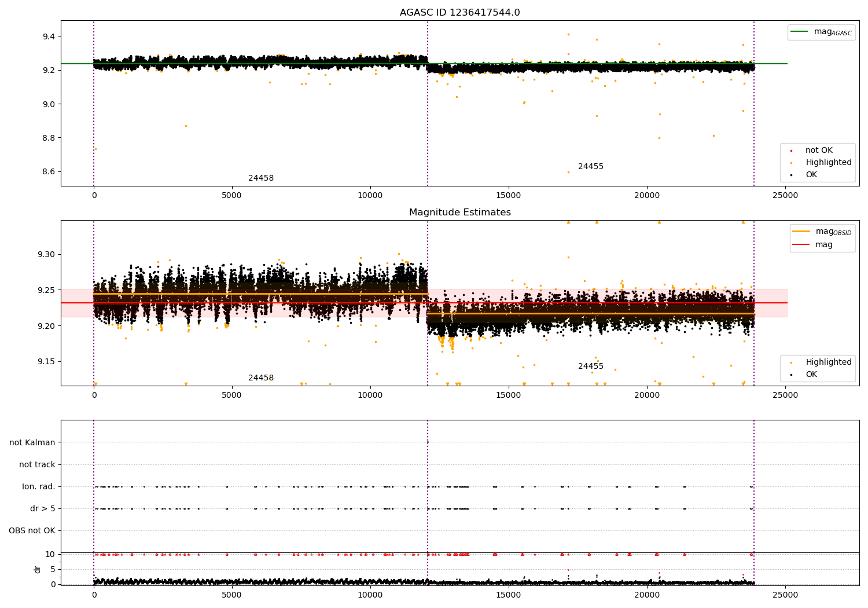Click the title "AGASC ID 1236417544.0"

(459, 13)
